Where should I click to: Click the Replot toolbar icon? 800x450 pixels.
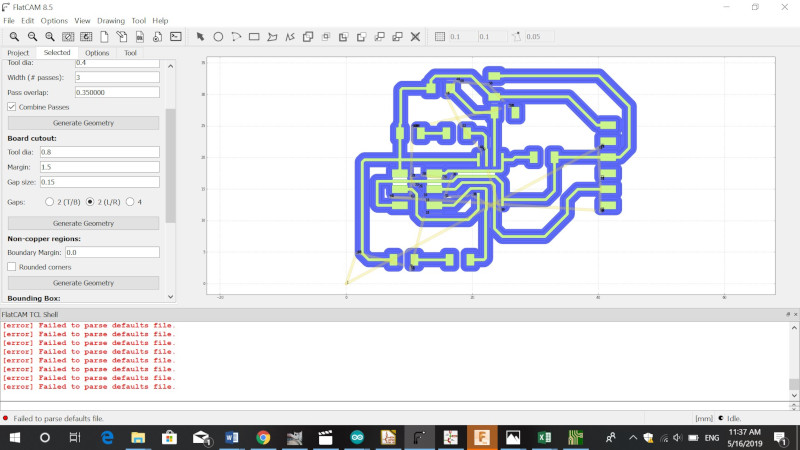click(x=86, y=37)
